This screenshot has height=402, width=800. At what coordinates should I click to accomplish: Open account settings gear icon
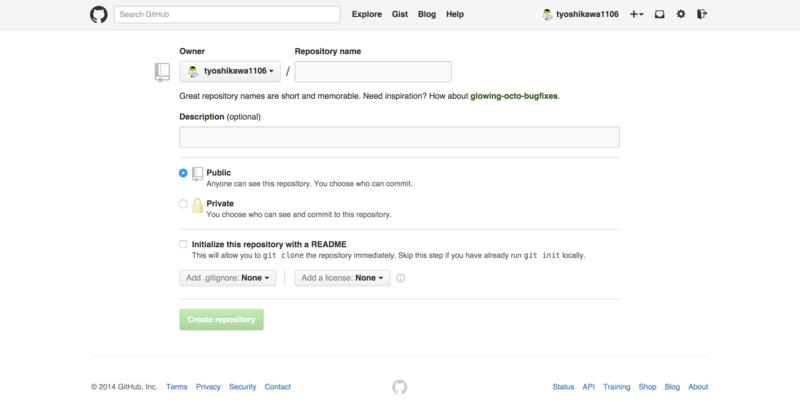pos(681,14)
